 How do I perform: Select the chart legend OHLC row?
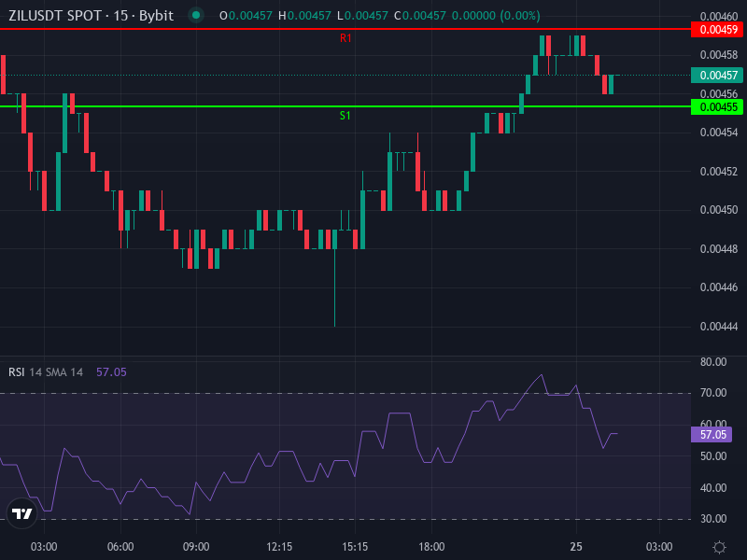[373, 15]
